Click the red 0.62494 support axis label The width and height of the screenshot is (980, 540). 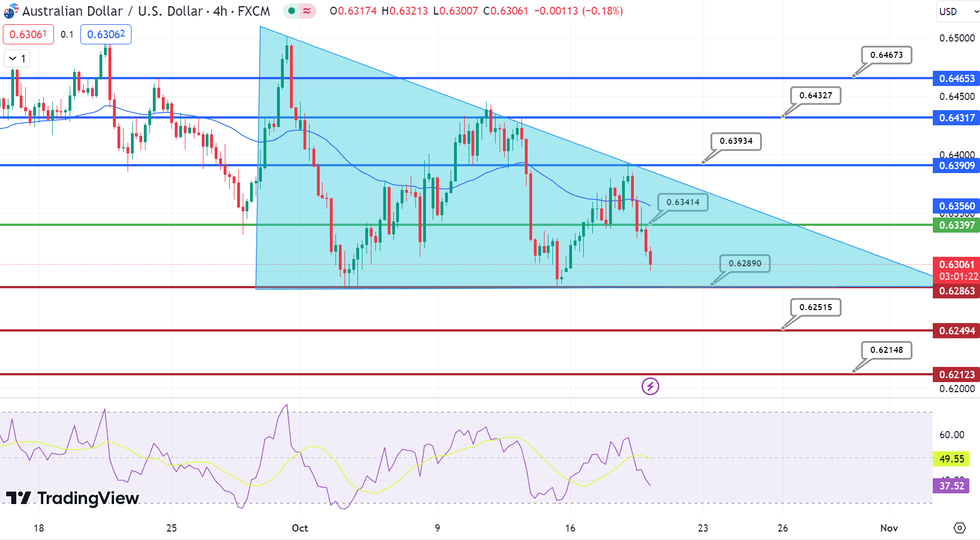point(956,331)
